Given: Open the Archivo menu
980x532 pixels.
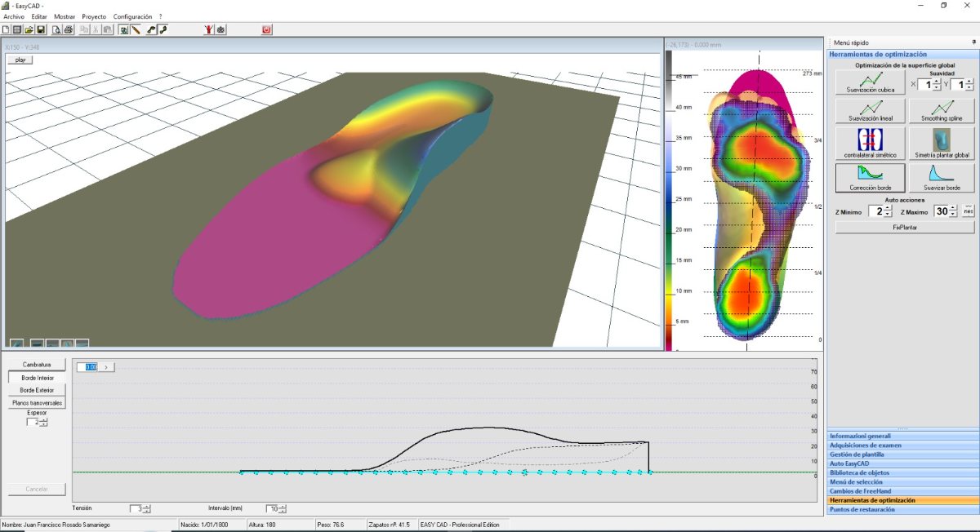Looking at the screenshot, I should (14, 16).
